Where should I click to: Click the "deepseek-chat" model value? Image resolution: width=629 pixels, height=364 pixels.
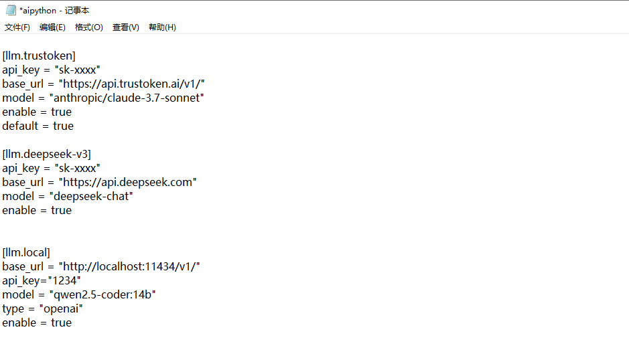(x=91, y=196)
